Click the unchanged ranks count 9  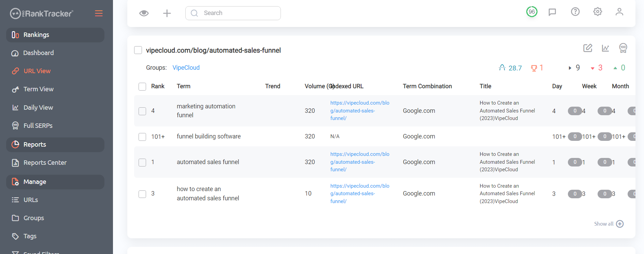coord(574,68)
